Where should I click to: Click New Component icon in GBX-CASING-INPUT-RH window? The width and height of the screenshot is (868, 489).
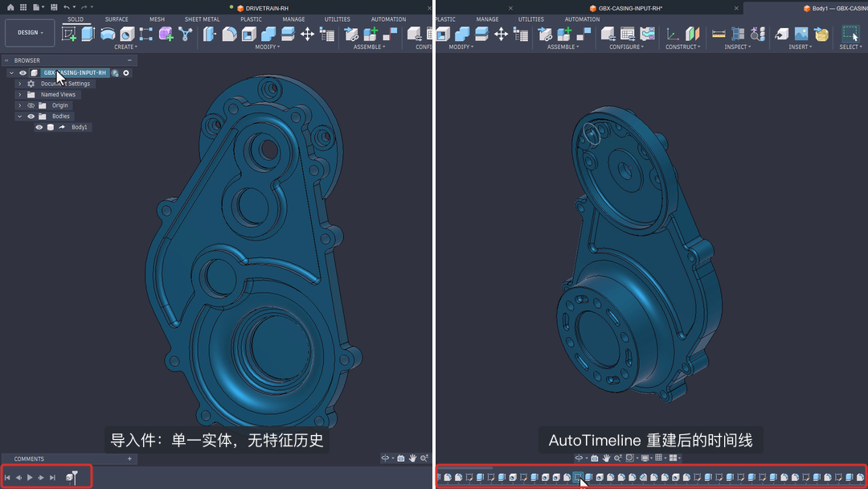tap(564, 34)
